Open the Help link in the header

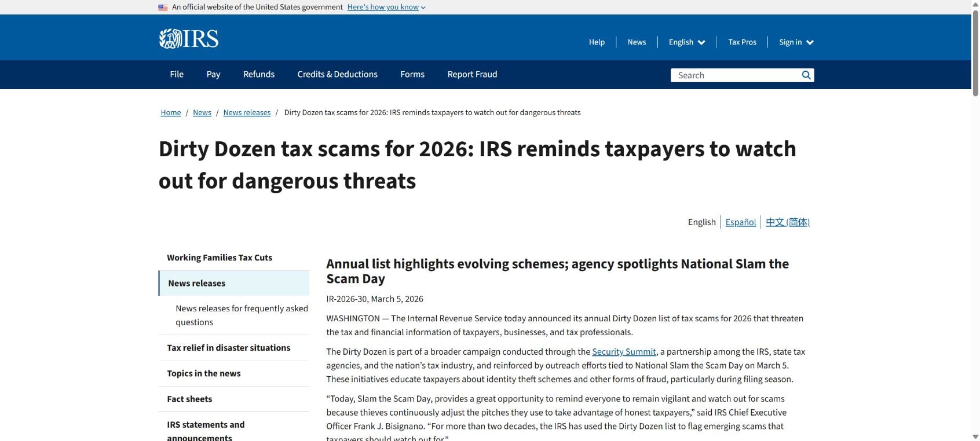pyautogui.click(x=597, y=42)
